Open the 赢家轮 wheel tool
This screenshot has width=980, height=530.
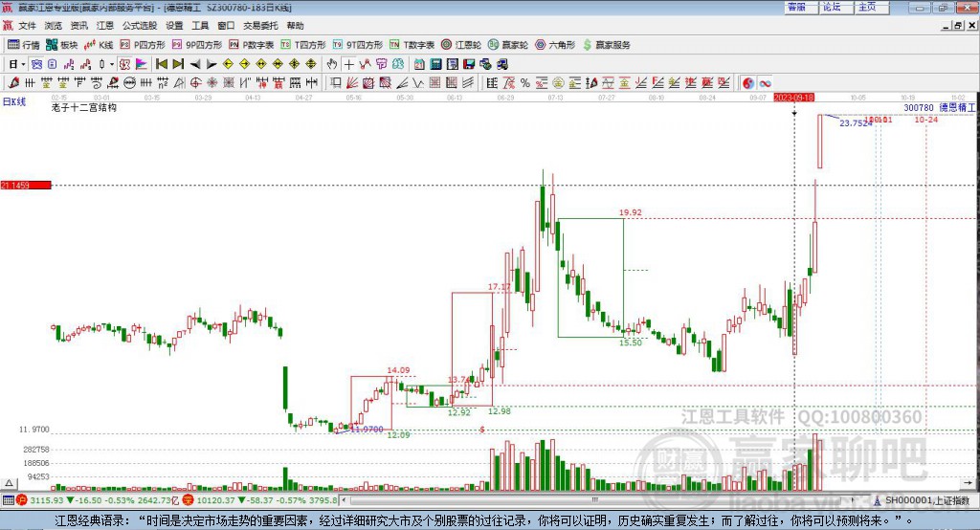(x=508, y=45)
